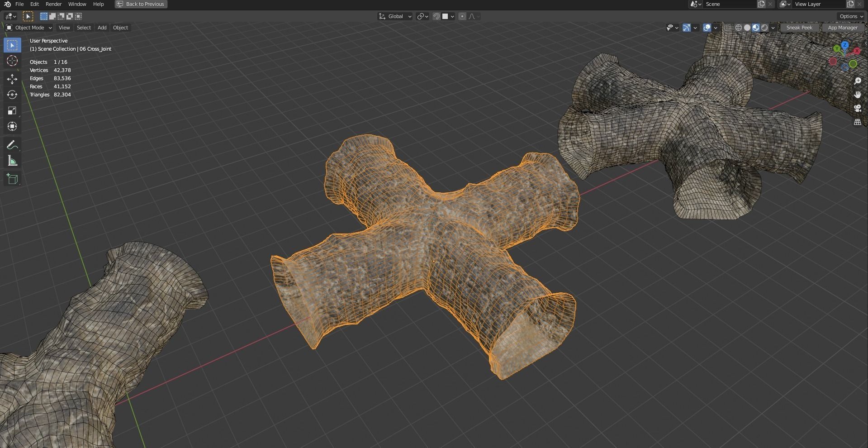Open the Window menu

click(x=77, y=4)
